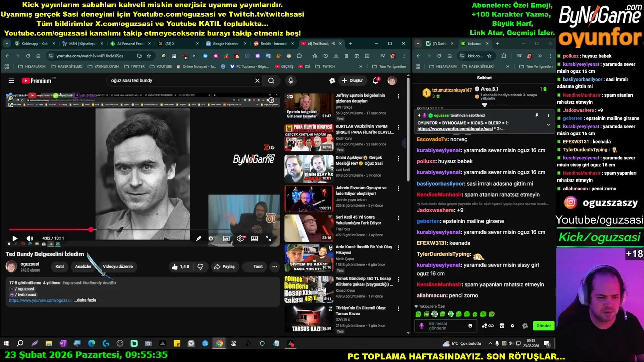Open options for the Kurtlar Vadisi video
644x362 pixels.
(398, 127)
